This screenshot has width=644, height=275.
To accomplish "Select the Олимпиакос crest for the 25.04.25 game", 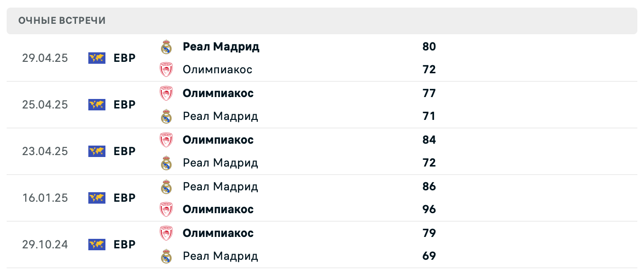I will pyautogui.click(x=167, y=93).
